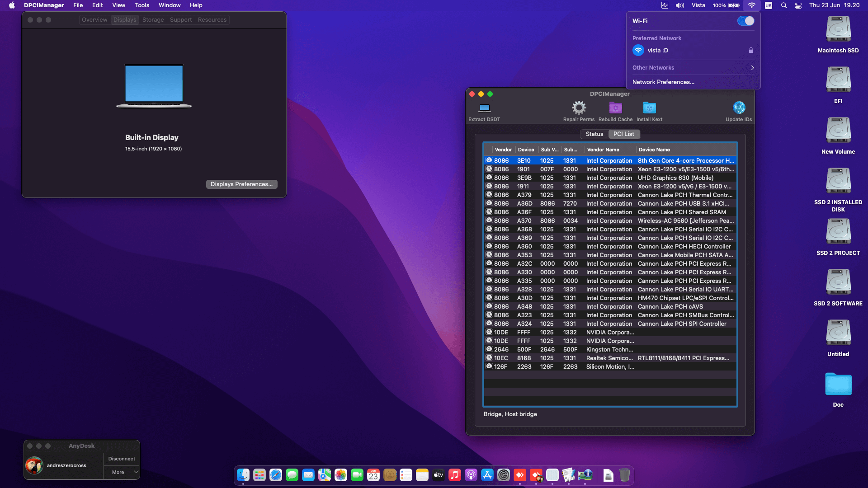The image size is (868, 488).
Task: Click the Rebuild Cache toolbar icon
Action: [x=615, y=108]
